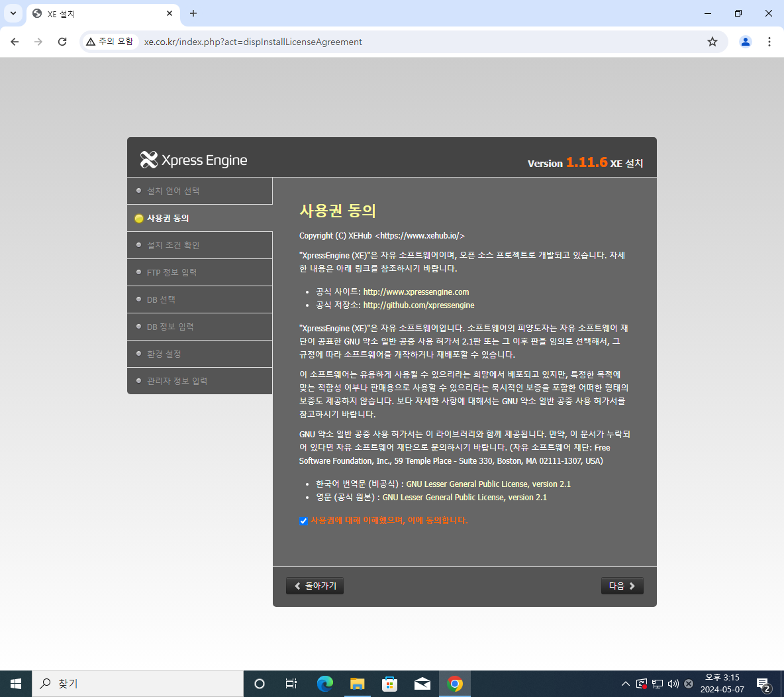Image resolution: width=784 pixels, height=697 pixels.
Task: Close the XE 설치 tab
Action: pos(170,13)
